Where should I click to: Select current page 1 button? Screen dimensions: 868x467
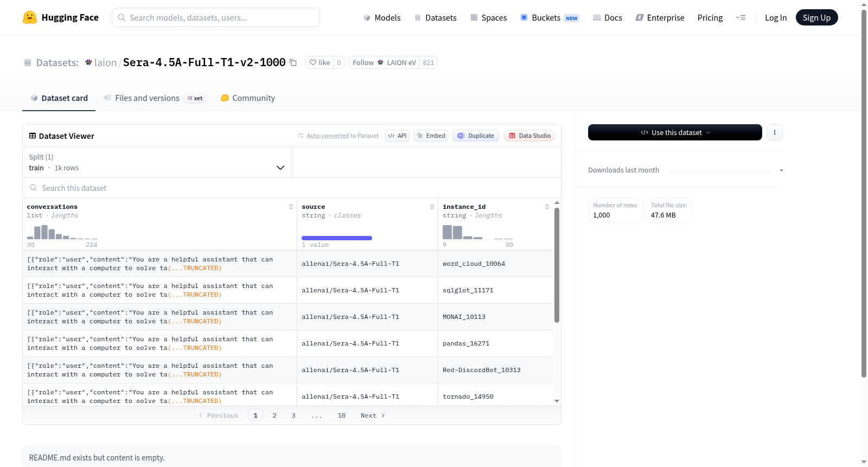click(x=256, y=415)
